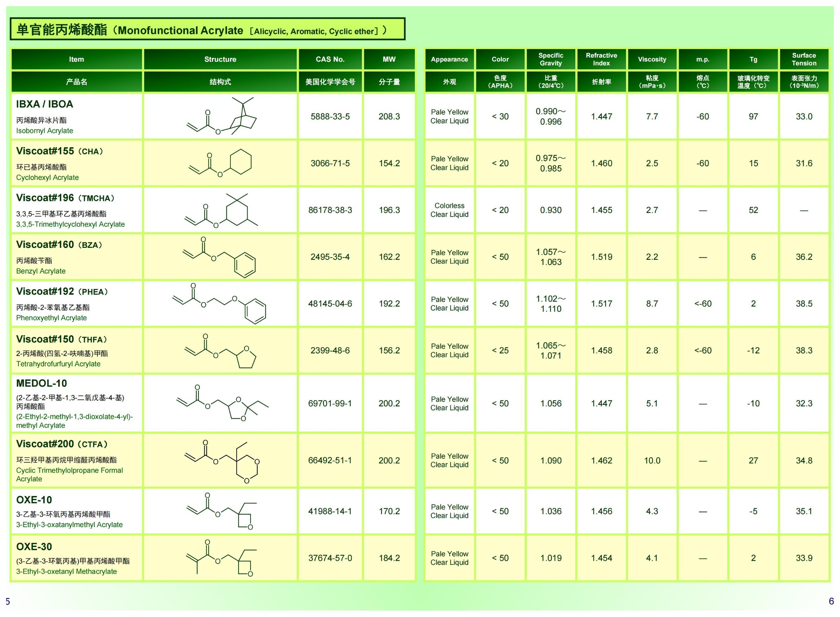840x617 pixels.
Task: Click the Appearance column header
Action: point(449,59)
